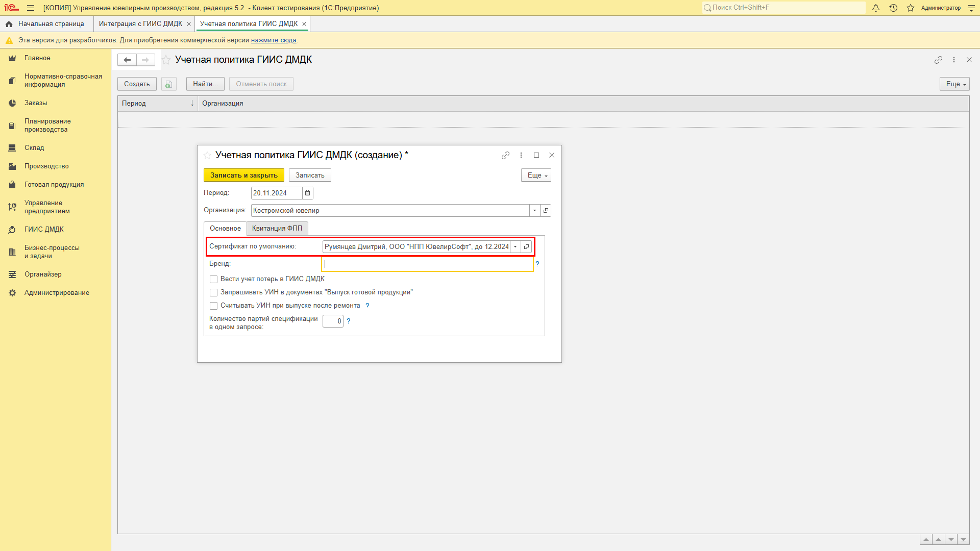
Task: Get link icon in the creation dialog
Action: click(x=505, y=155)
